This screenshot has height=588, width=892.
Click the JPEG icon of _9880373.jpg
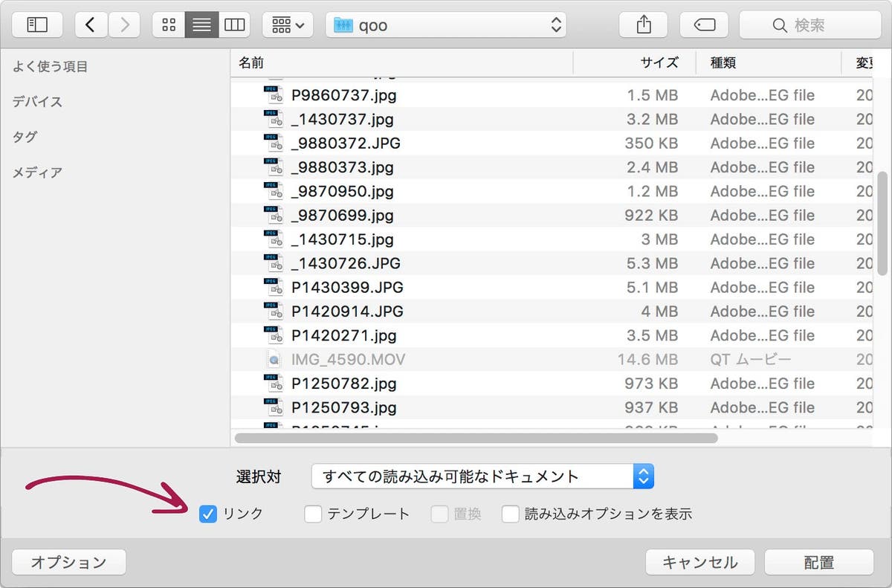click(x=274, y=167)
